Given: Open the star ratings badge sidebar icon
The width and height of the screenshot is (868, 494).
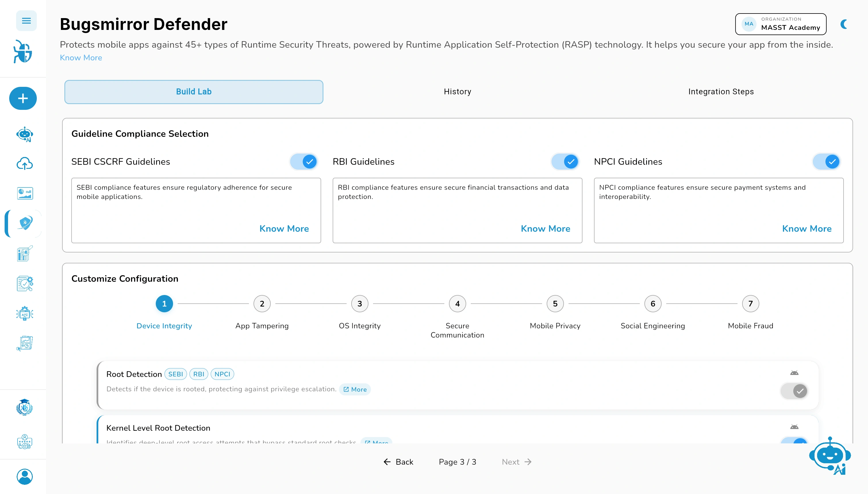Looking at the screenshot, I should pyautogui.click(x=25, y=442).
